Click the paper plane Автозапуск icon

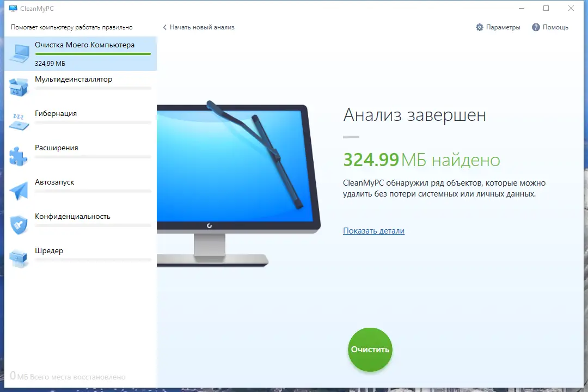click(x=19, y=191)
